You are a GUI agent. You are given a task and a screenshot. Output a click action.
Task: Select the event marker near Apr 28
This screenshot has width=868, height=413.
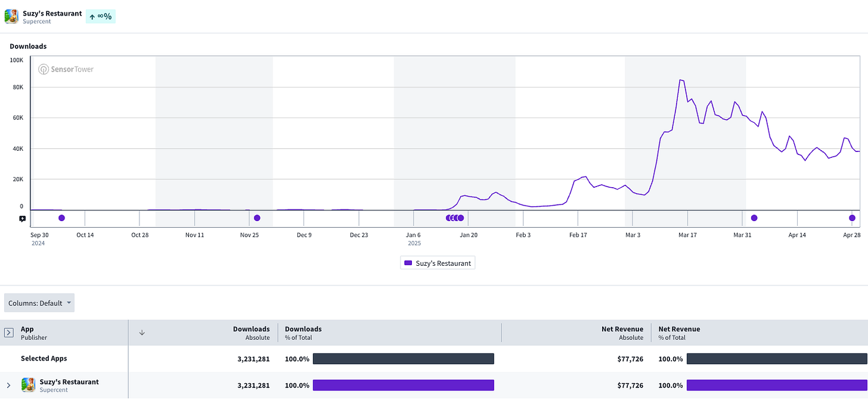tap(852, 218)
